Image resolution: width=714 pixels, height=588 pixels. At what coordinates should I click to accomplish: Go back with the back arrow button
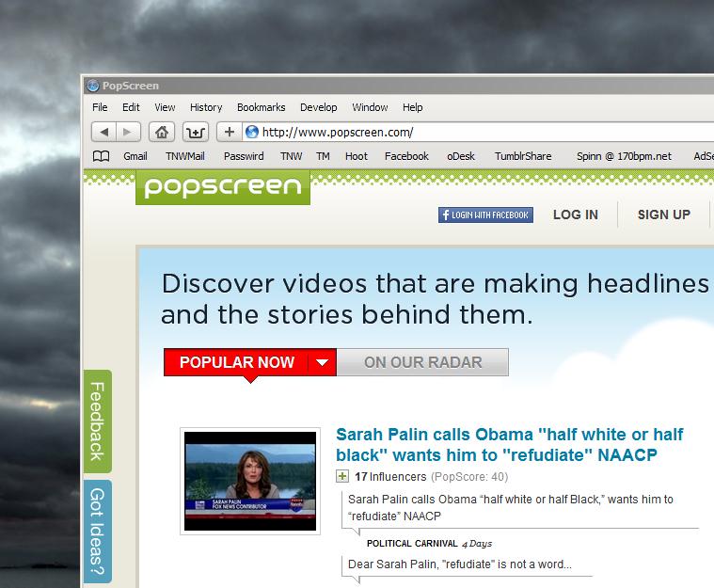pyautogui.click(x=103, y=132)
